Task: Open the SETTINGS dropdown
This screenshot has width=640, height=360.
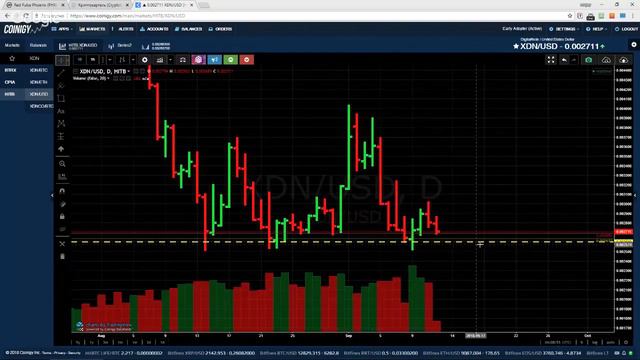Action: coord(563,29)
